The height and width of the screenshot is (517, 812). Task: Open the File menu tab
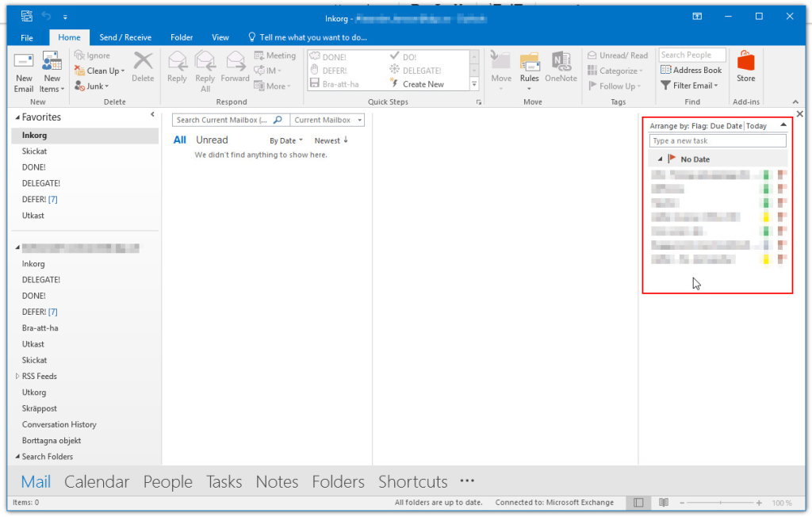[27, 37]
